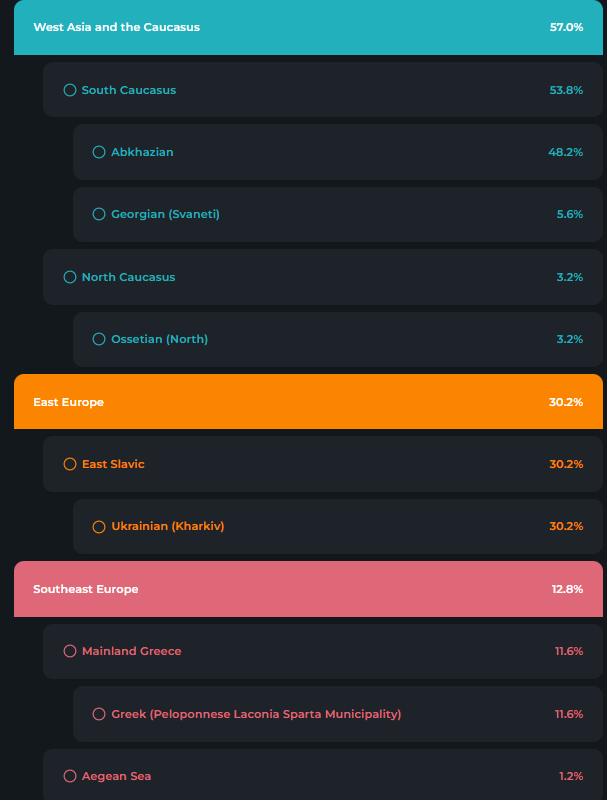Click the 30.2% value in orange header

(566, 402)
